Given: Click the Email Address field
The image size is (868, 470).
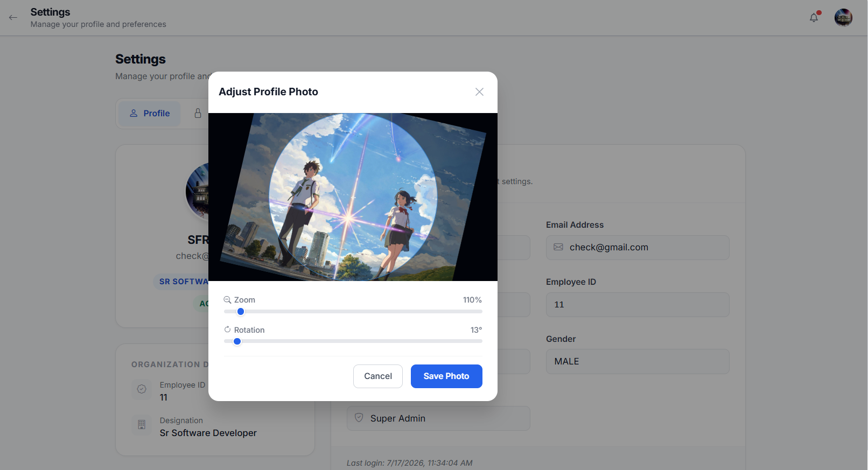Looking at the screenshot, I should coord(638,248).
